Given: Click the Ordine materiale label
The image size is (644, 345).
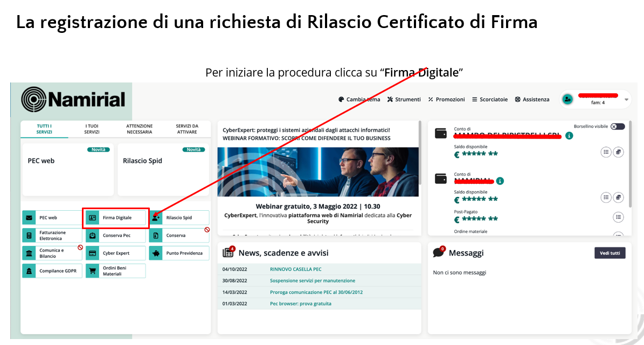Looking at the screenshot, I should [x=470, y=232].
